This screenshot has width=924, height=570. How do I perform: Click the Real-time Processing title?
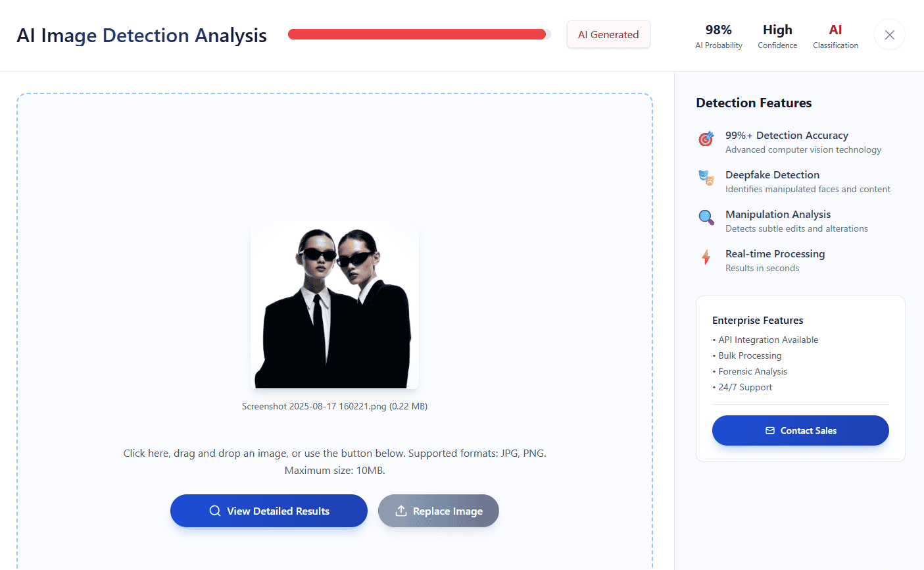775,253
